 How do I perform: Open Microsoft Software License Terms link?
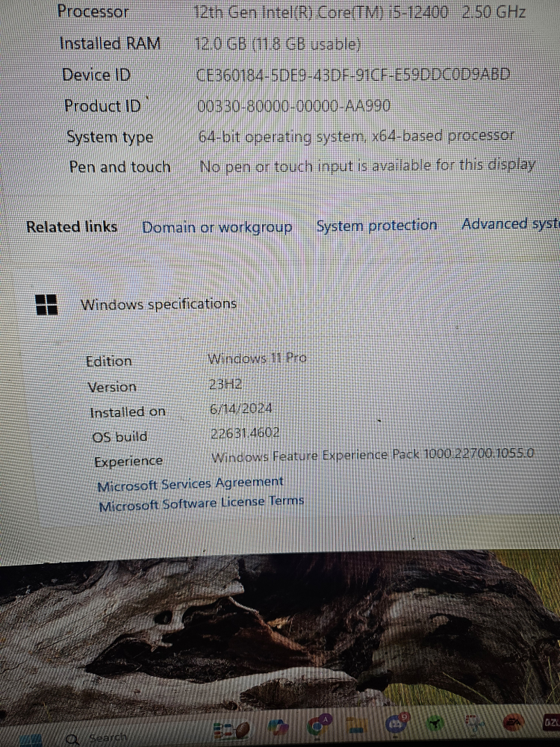201,503
